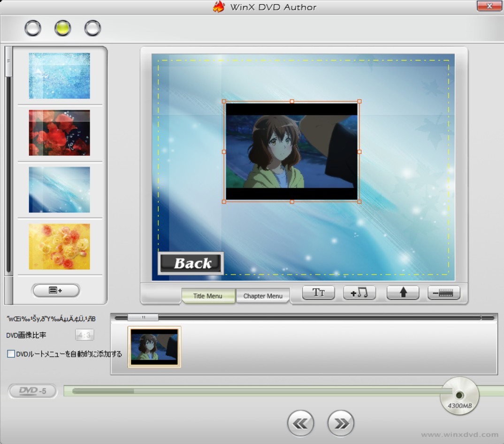Viewport: 504px width, 444px height.
Task: Click the first step indicator circle
Action: [x=33, y=28]
